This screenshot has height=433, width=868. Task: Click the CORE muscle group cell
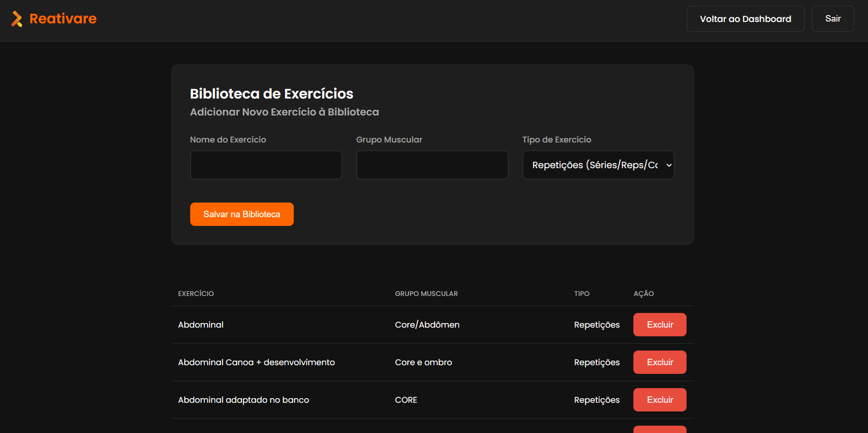click(406, 400)
